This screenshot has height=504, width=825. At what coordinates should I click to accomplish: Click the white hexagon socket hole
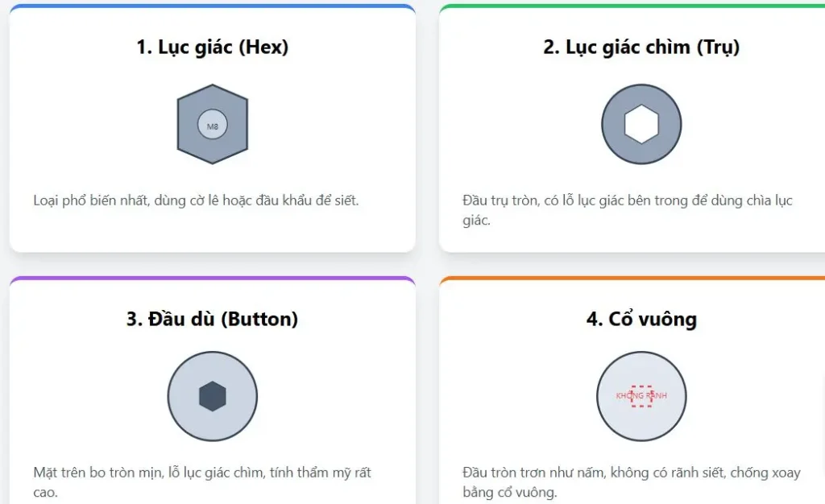641,125
